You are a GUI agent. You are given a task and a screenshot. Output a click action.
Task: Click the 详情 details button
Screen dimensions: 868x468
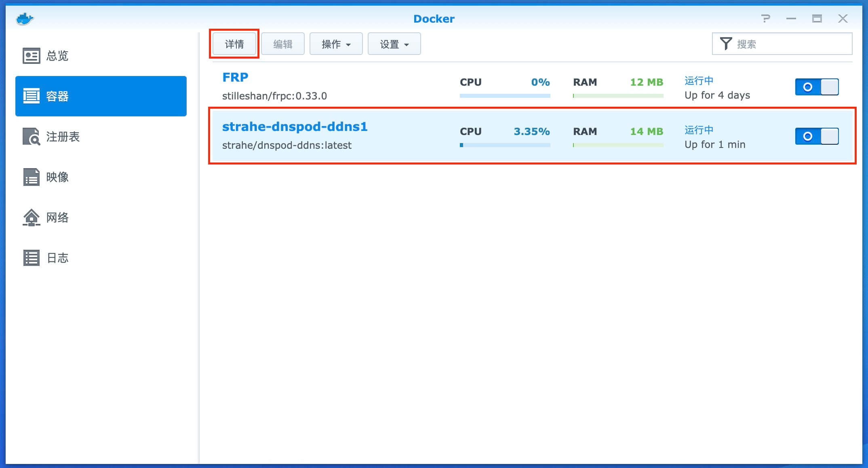tap(234, 44)
